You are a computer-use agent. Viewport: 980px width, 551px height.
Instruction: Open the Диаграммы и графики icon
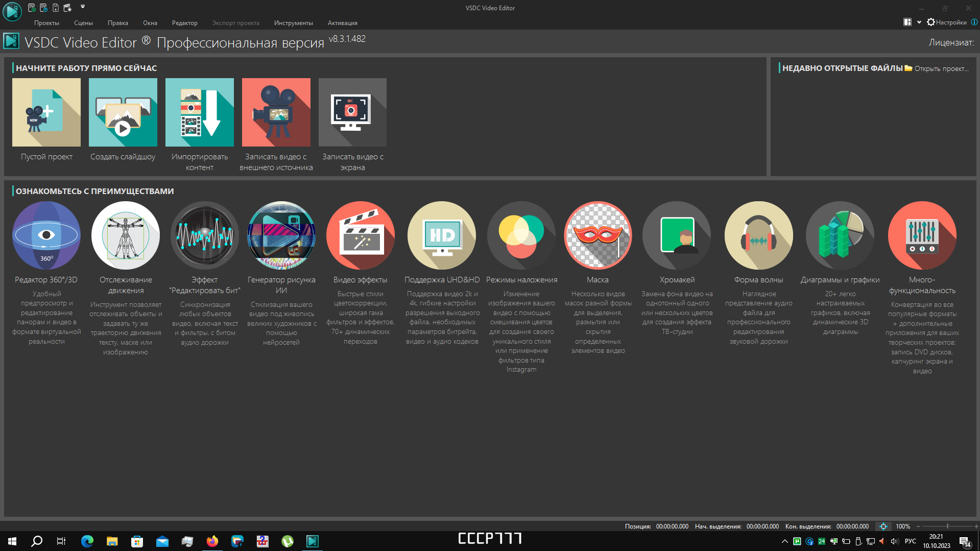[x=840, y=235]
